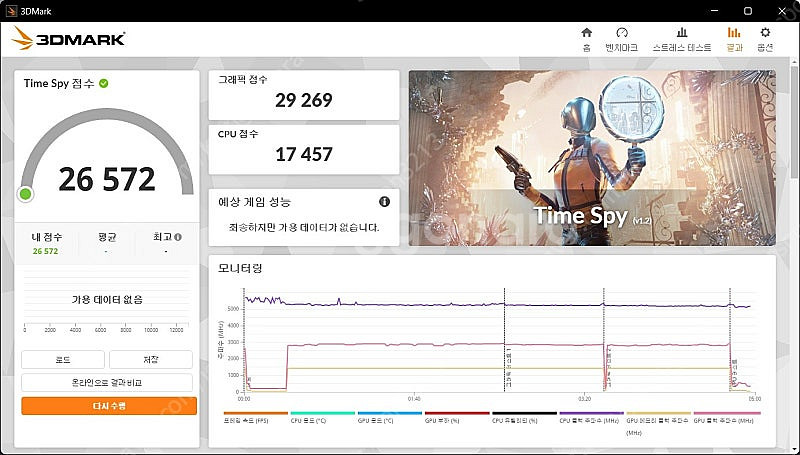800x455 pixels.
Task: Click the orange Run Again (다시 수행) button
Action: [x=109, y=406]
